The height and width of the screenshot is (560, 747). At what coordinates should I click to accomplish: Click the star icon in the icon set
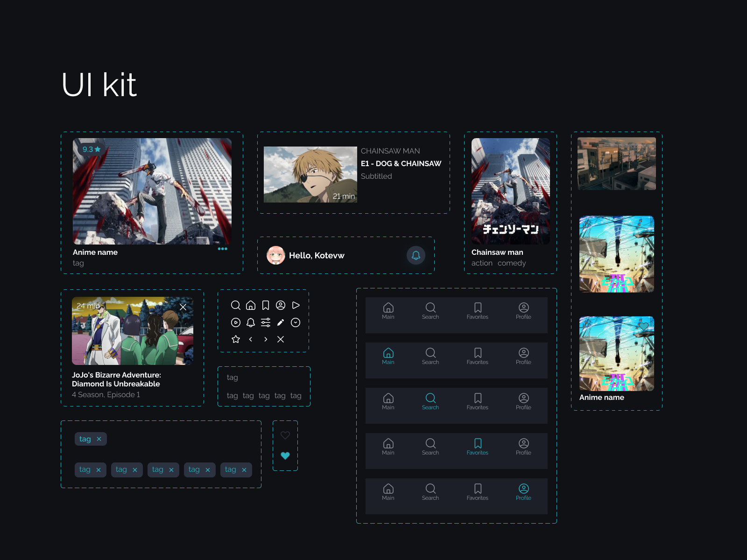coord(236,339)
